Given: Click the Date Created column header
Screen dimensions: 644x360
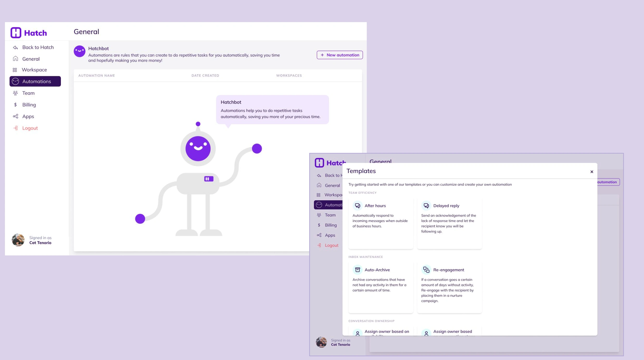Looking at the screenshot, I should [x=205, y=75].
